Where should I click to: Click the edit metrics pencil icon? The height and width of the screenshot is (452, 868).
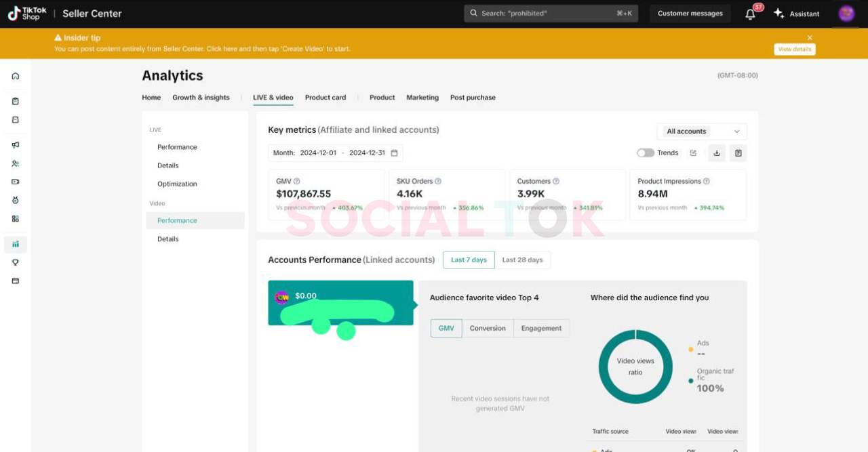pos(693,153)
